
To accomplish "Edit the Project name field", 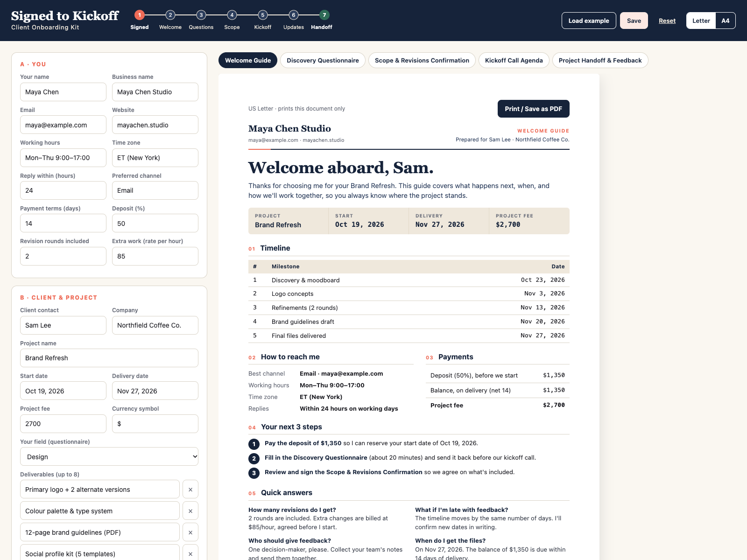I will pyautogui.click(x=109, y=358).
